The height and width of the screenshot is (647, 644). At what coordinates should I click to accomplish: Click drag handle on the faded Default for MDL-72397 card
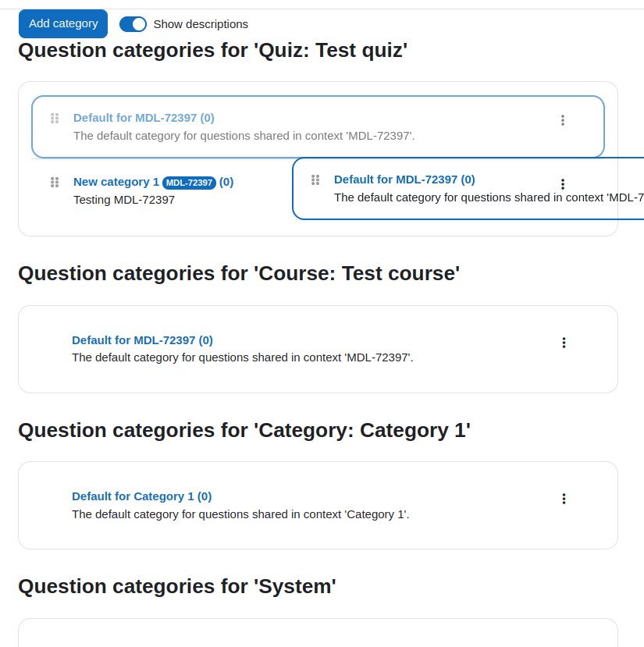pyautogui.click(x=55, y=119)
